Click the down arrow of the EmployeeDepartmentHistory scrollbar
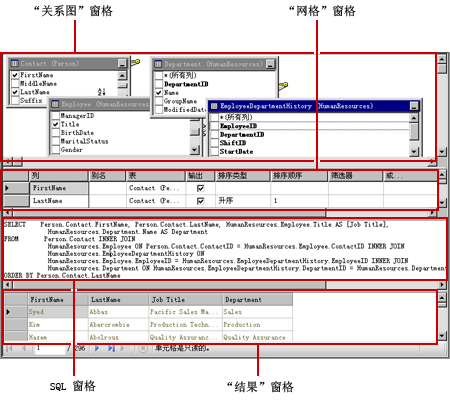 (414, 152)
